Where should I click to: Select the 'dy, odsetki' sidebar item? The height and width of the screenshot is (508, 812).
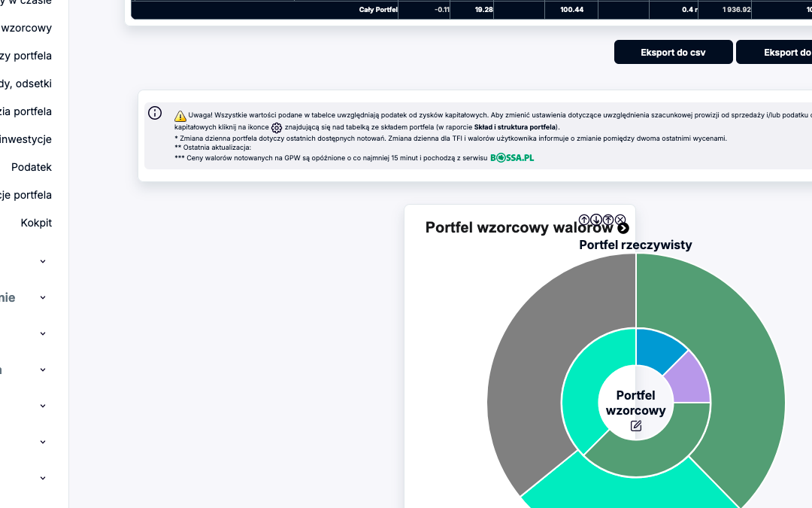tap(27, 84)
